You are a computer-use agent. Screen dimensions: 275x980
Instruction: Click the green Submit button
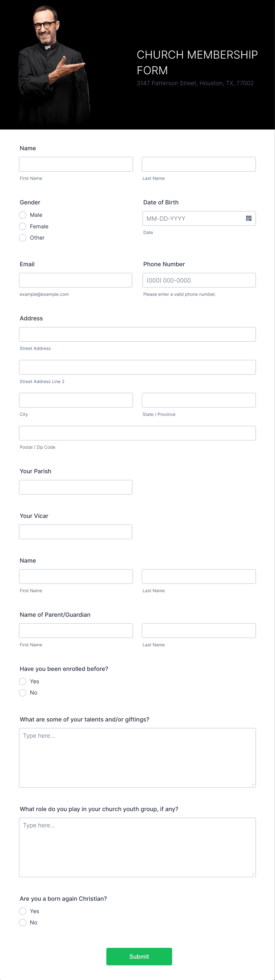(x=139, y=956)
